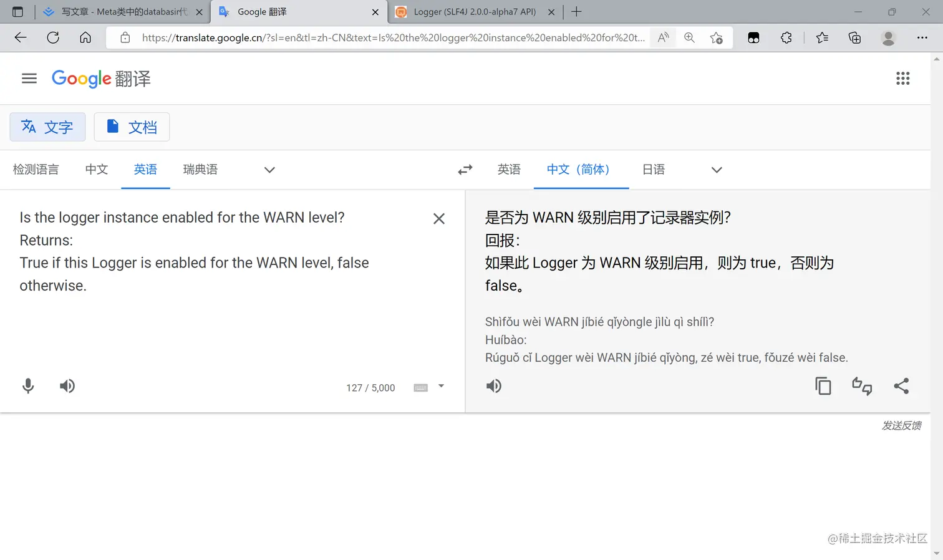
Task: Select 英语 as source language
Action: (145, 170)
